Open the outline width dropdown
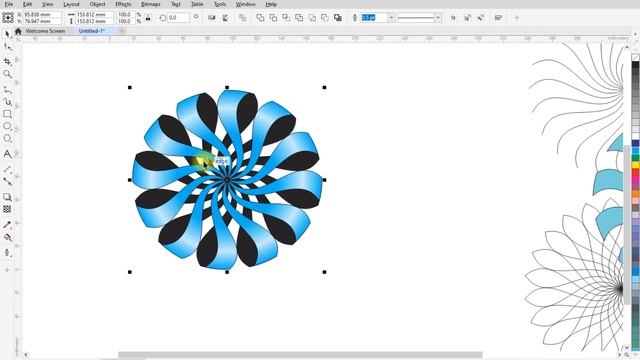The height and width of the screenshot is (360, 640). coord(391,18)
